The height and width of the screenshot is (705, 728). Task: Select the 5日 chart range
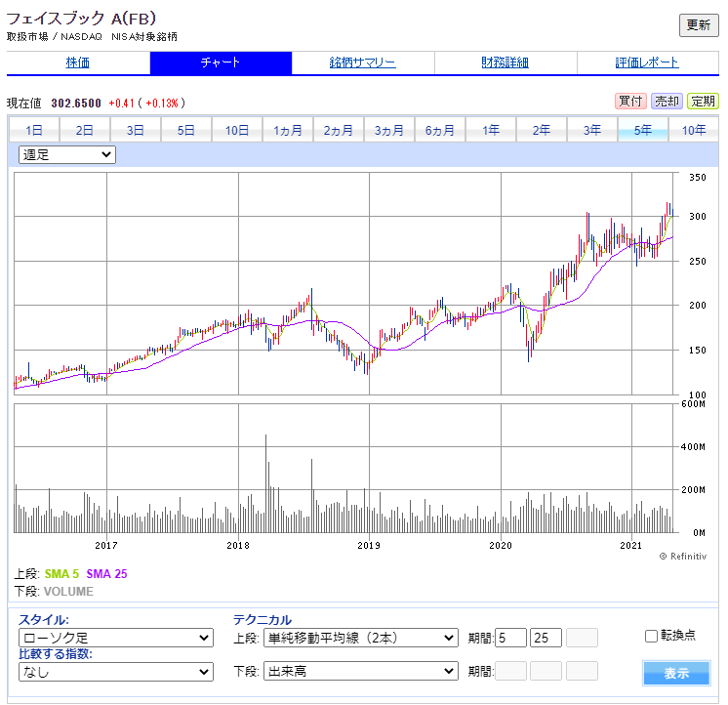[186, 130]
